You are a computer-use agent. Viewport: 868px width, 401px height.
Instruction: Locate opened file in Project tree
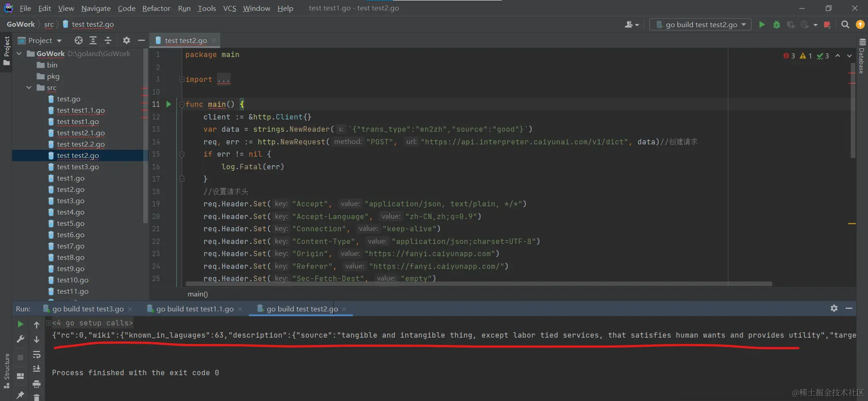point(79,40)
